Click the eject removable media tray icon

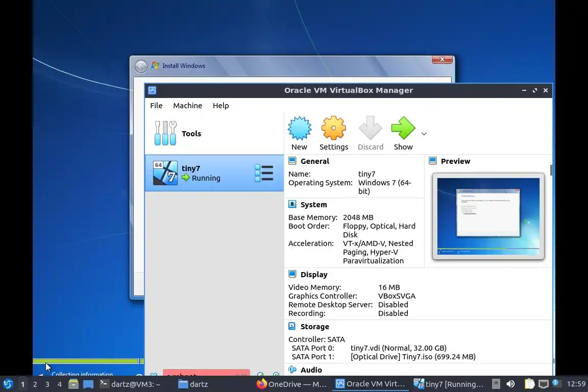pos(496,384)
